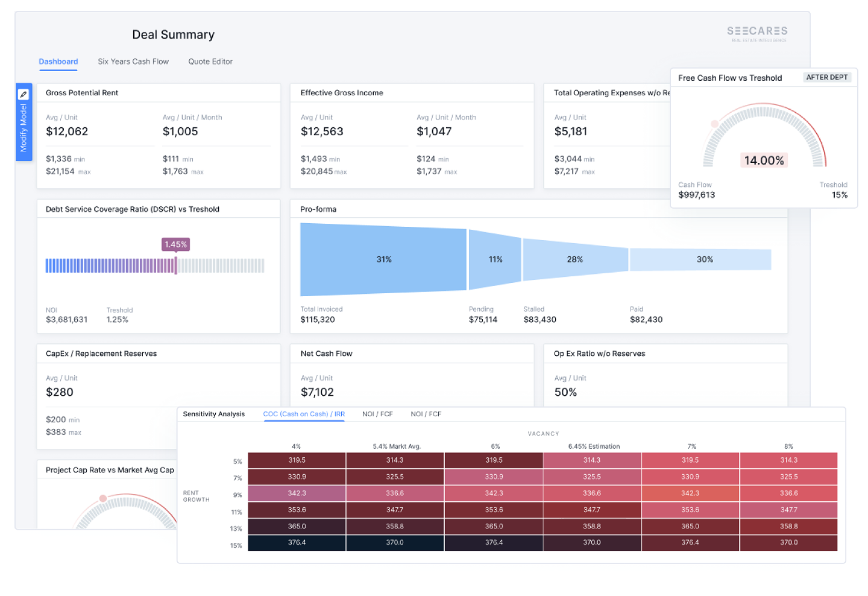Click the Gross Potential Rent card title

[x=82, y=93]
